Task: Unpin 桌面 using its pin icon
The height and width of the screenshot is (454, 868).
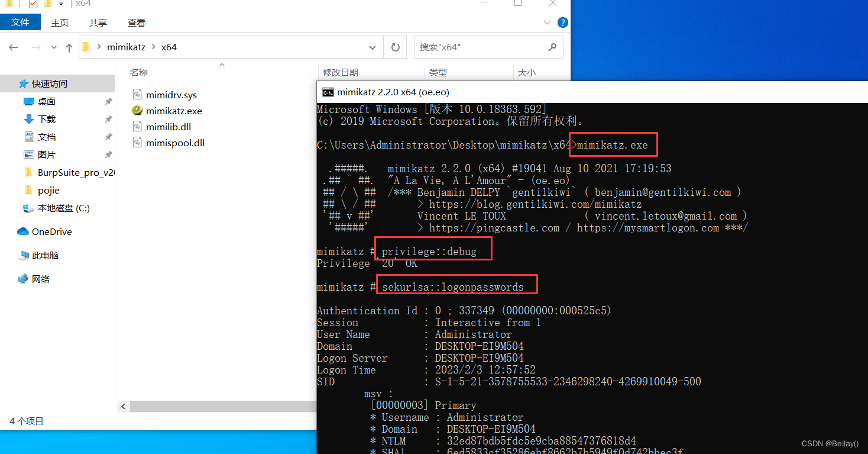Action: (108, 101)
